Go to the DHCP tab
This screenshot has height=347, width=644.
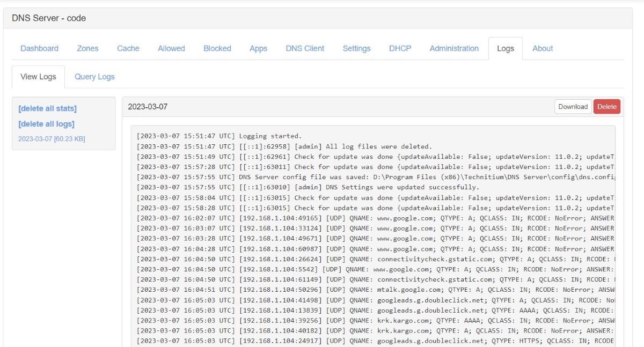click(400, 48)
